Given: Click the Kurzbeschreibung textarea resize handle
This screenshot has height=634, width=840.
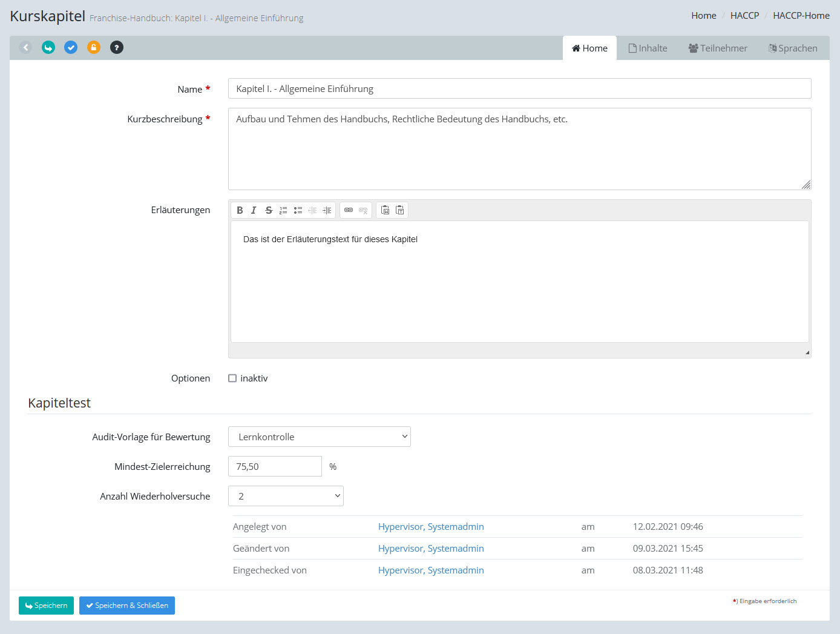Looking at the screenshot, I should point(806,185).
